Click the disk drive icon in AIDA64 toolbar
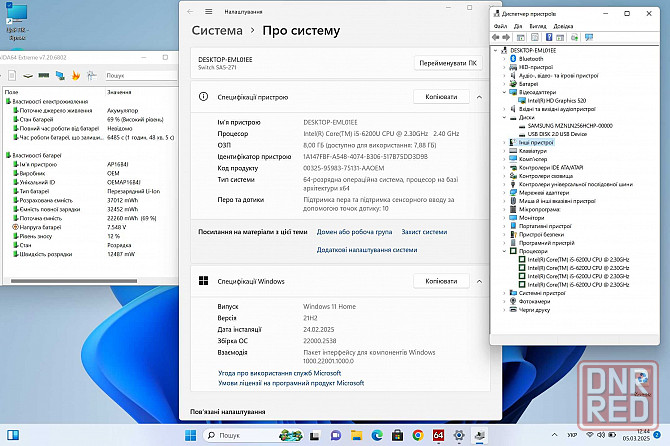Viewport: 670px width, 446px height. 28,76
